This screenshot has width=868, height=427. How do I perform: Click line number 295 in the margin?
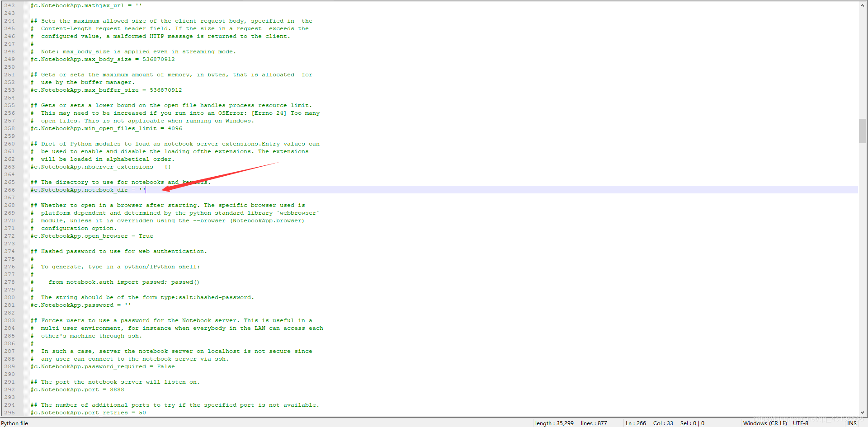click(9, 413)
